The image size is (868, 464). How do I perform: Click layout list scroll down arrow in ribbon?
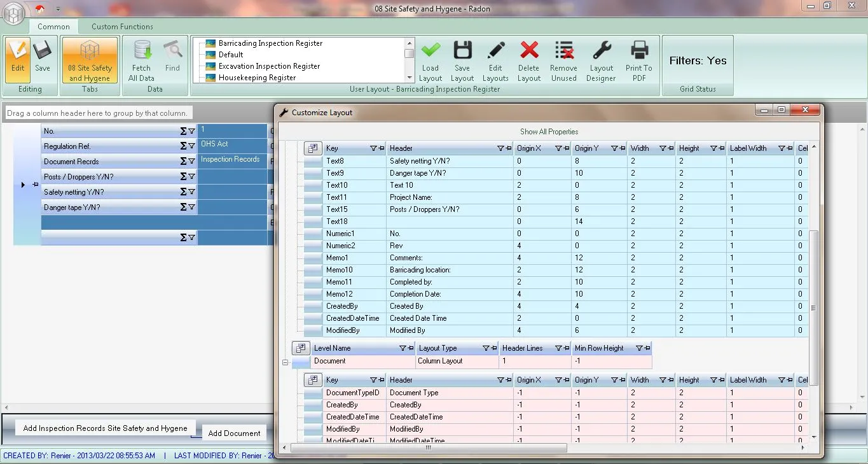(x=410, y=78)
